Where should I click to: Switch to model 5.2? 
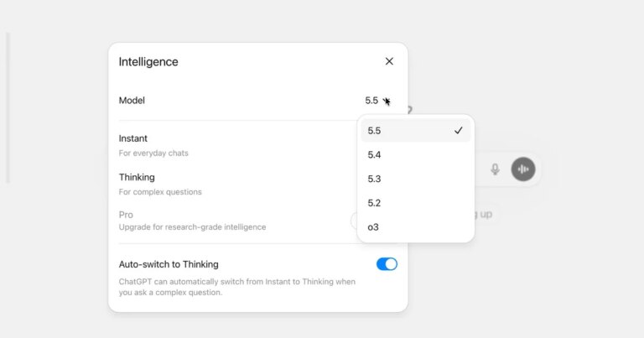click(416, 203)
